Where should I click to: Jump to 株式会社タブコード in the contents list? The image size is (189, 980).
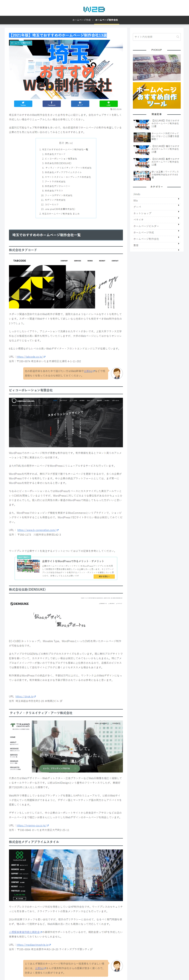tap(55, 154)
